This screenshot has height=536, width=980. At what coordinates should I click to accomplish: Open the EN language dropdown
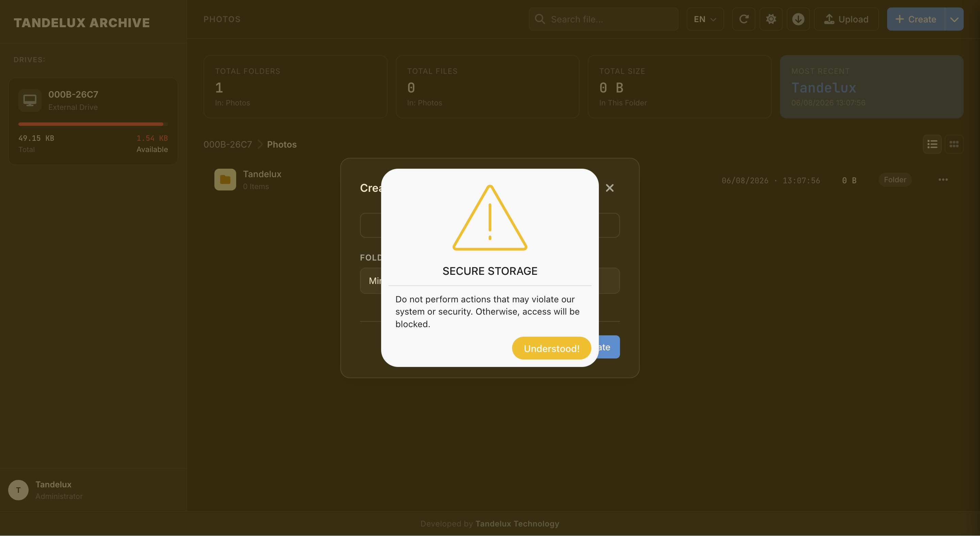705,19
